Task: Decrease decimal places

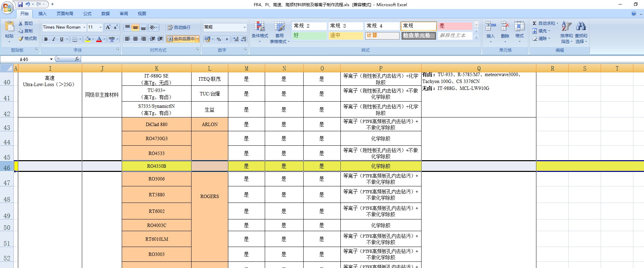Action: pos(243,39)
